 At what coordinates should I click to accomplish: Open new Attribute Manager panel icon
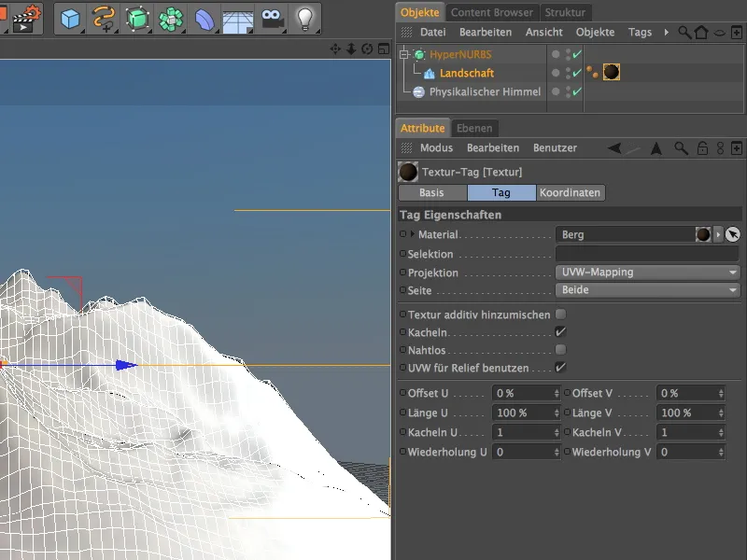tap(737, 148)
